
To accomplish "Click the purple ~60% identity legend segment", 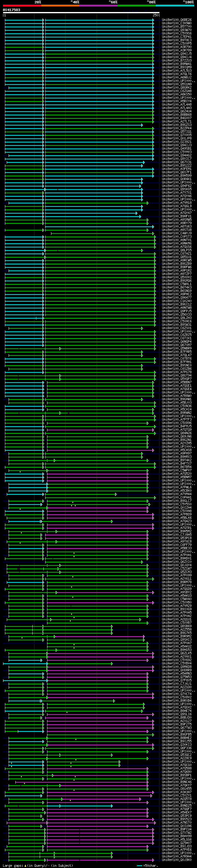I will pos(98,6).
